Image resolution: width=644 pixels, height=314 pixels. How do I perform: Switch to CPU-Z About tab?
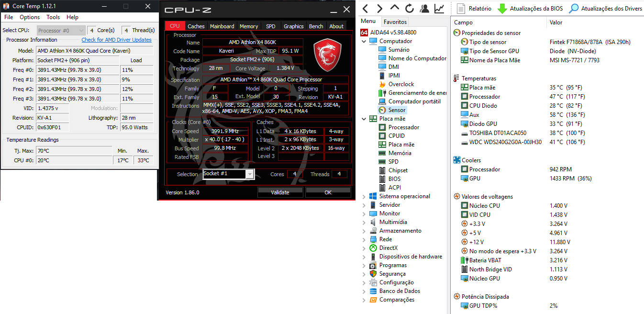tap(336, 26)
